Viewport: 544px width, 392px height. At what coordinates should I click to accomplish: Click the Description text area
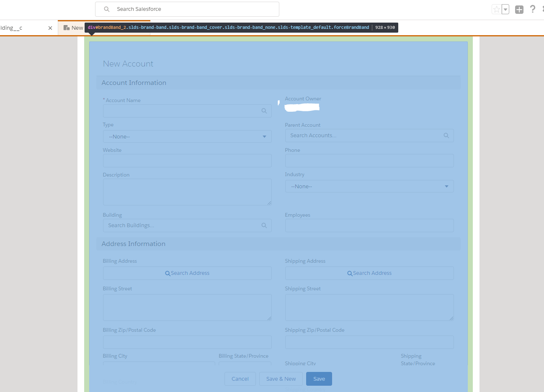[x=187, y=192]
